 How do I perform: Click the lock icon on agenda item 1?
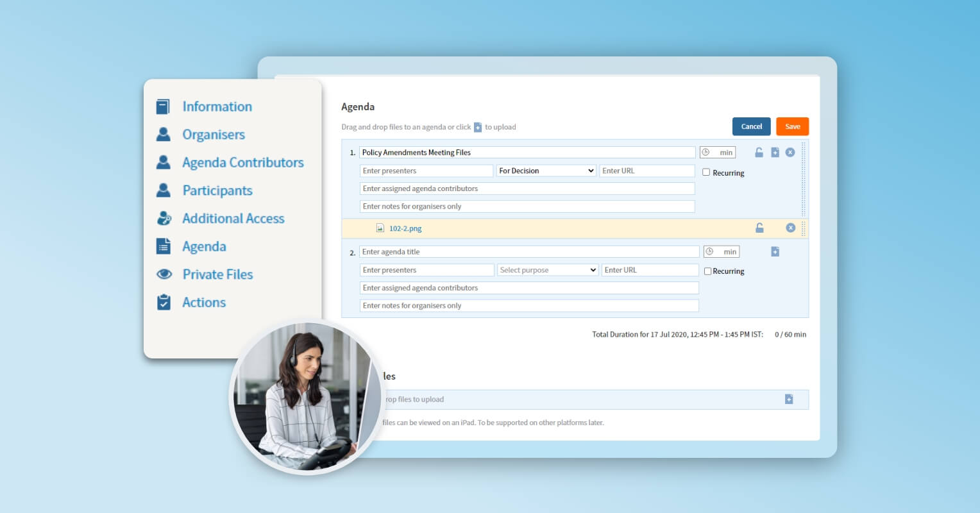(759, 153)
